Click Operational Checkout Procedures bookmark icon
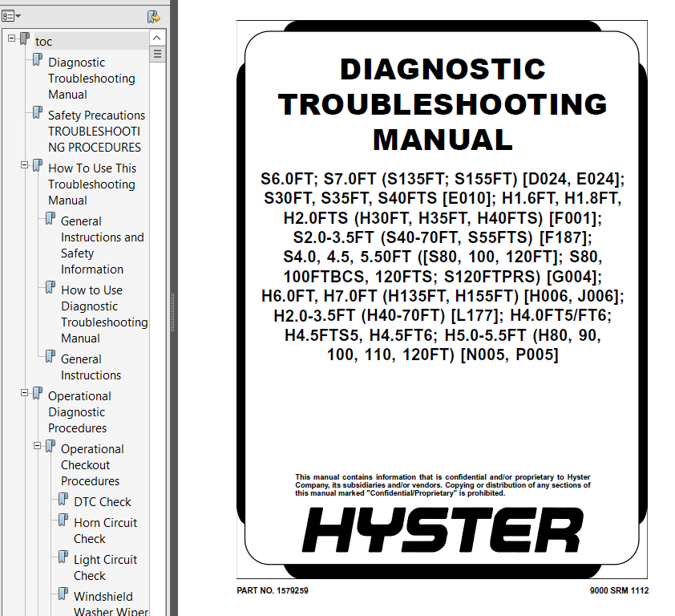The image size is (675, 616). point(51,446)
